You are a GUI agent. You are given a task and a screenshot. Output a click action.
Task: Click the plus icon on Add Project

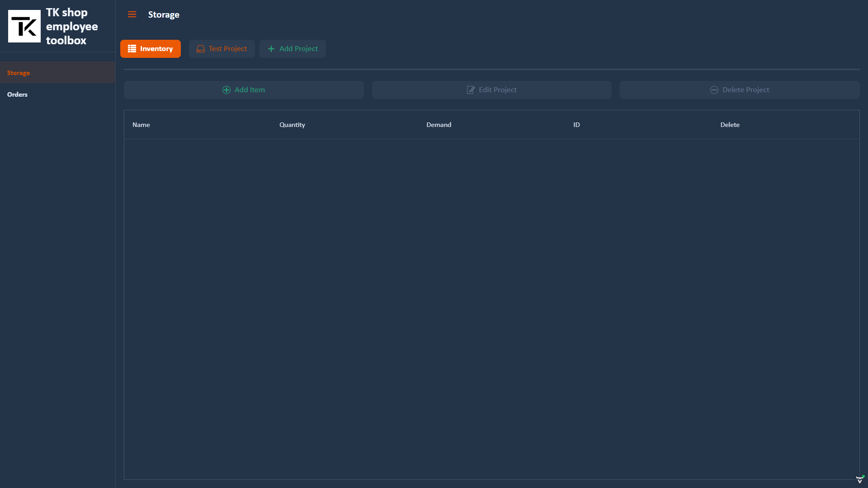(271, 48)
